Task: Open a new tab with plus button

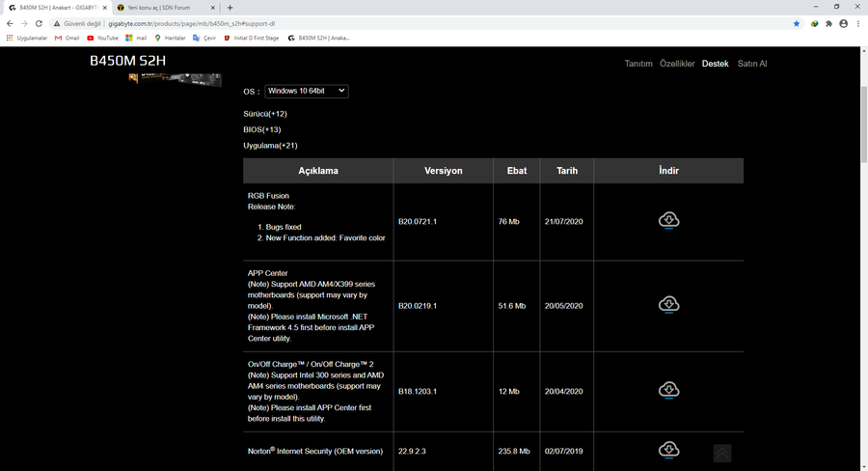Action: coord(230,8)
